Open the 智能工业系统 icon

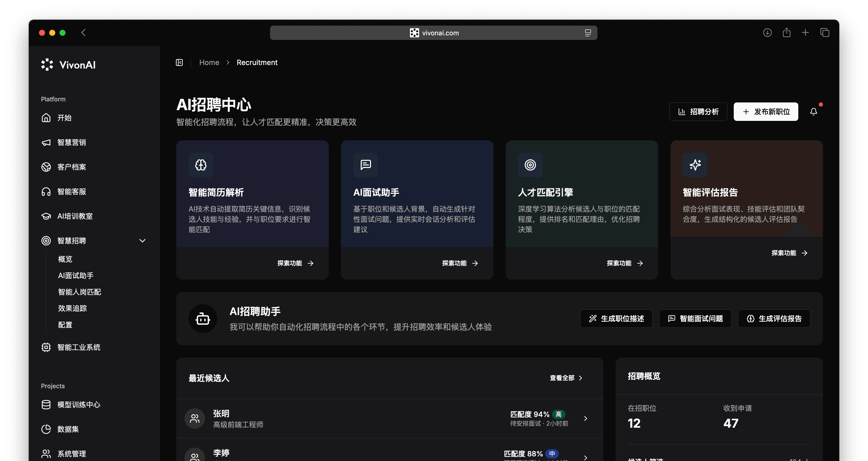[x=46, y=347]
